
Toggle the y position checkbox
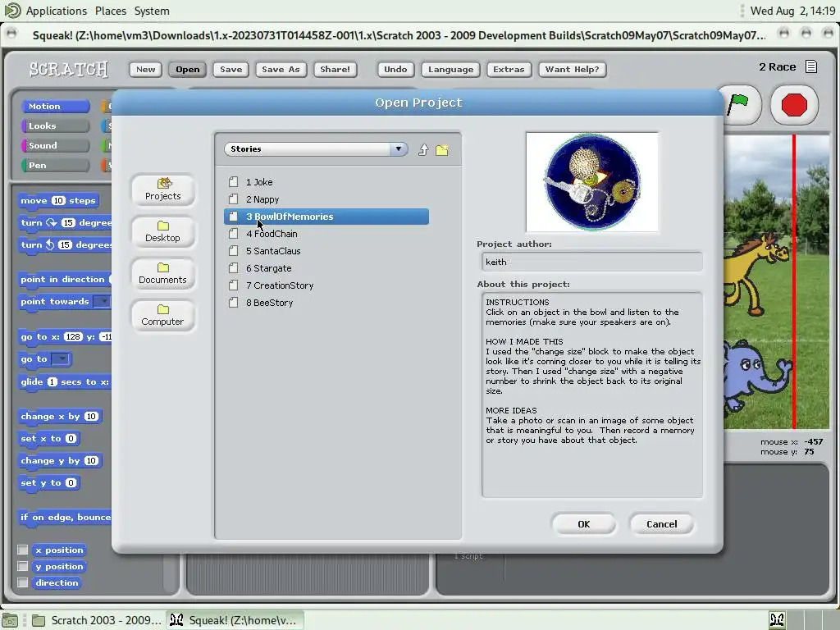[22, 566]
